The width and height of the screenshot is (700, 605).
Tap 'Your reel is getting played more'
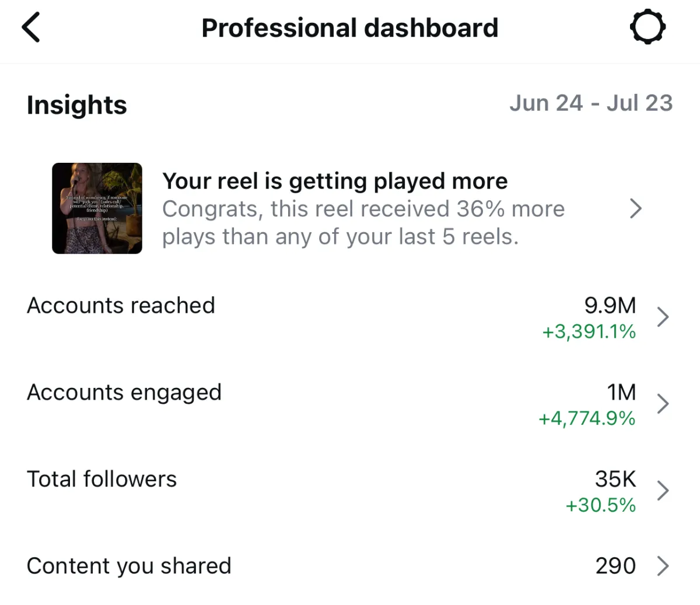pyautogui.click(x=335, y=181)
